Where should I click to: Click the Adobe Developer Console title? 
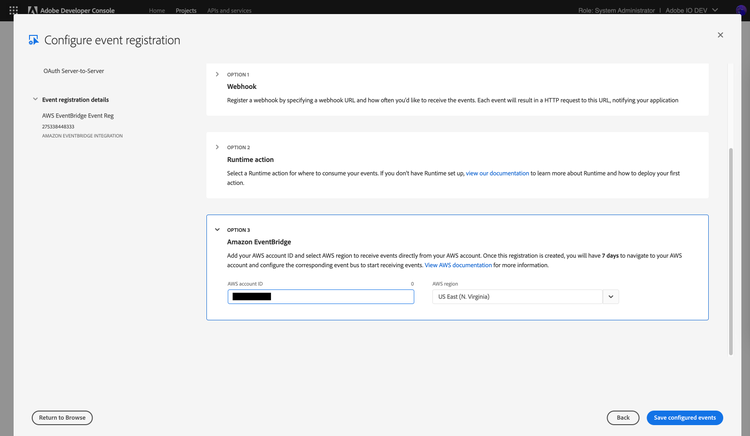(x=77, y=10)
